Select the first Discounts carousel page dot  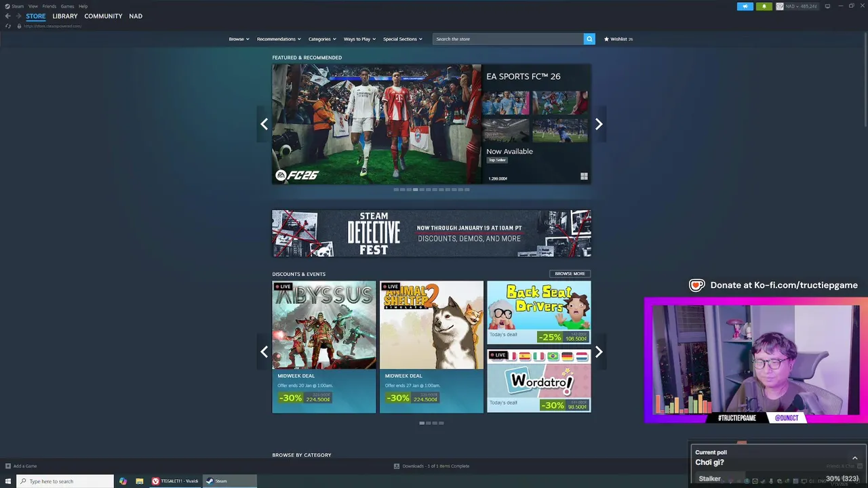click(x=422, y=423)
